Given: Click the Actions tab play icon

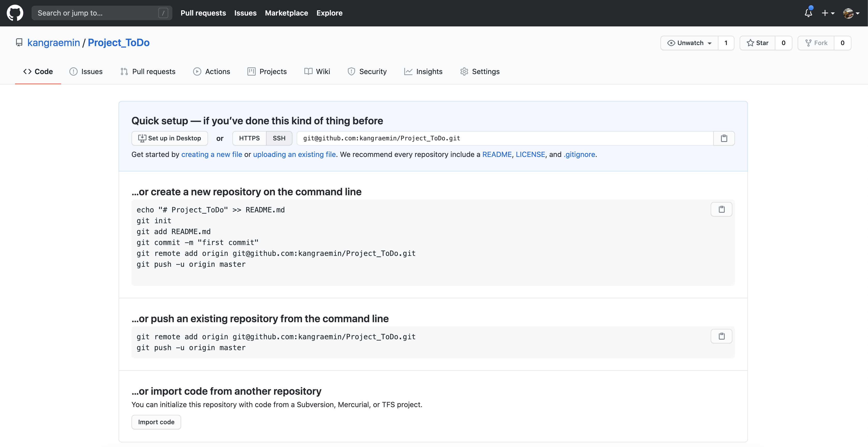Looking at the screenshot, I should [x=197, y=71].
